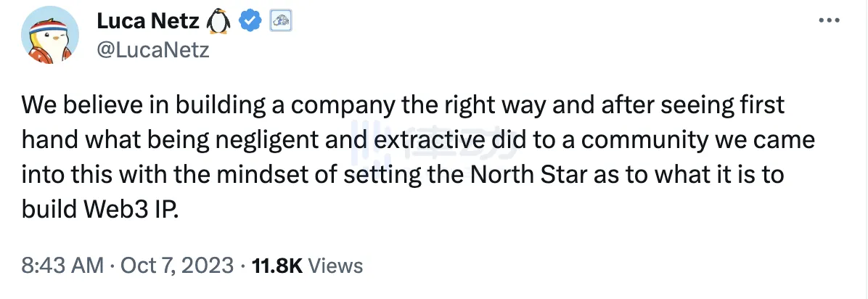The height and width of the screenshot is (299, 868).
Task: Click the square affiliate badge icon
Action: (x=281, y=23)
